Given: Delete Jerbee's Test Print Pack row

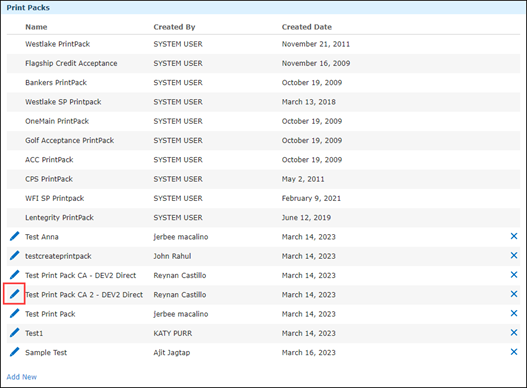Looking at the screenshot, I should tap(514, 313).
